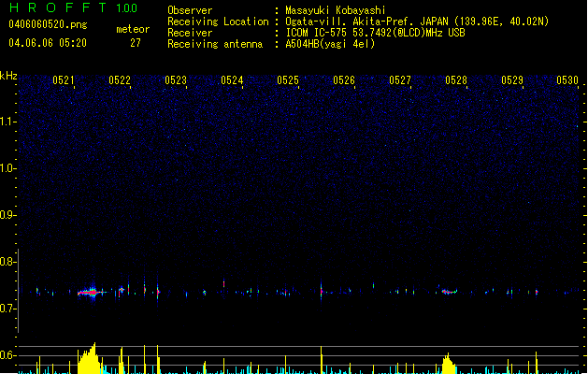
Task: Click the 0528 time marker
Action: tap(456, 80)
